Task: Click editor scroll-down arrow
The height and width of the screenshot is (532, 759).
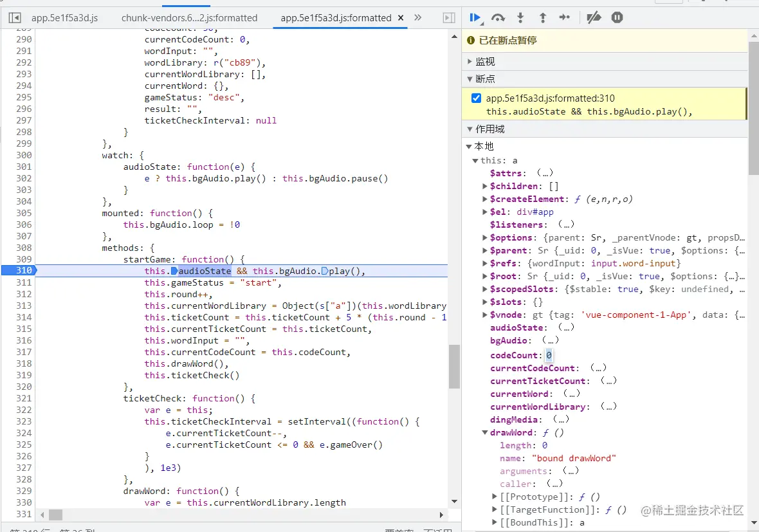Action: tap(454, 502)
